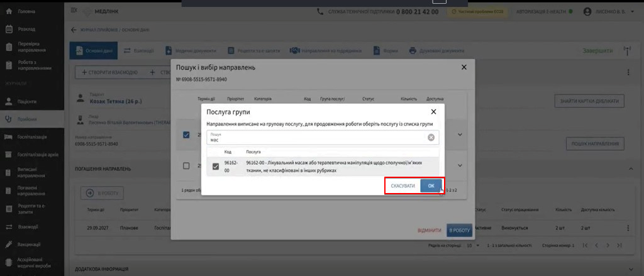Expand the first referral row chevron
This screenshot has width=644, height=276.
click(460, 135)
